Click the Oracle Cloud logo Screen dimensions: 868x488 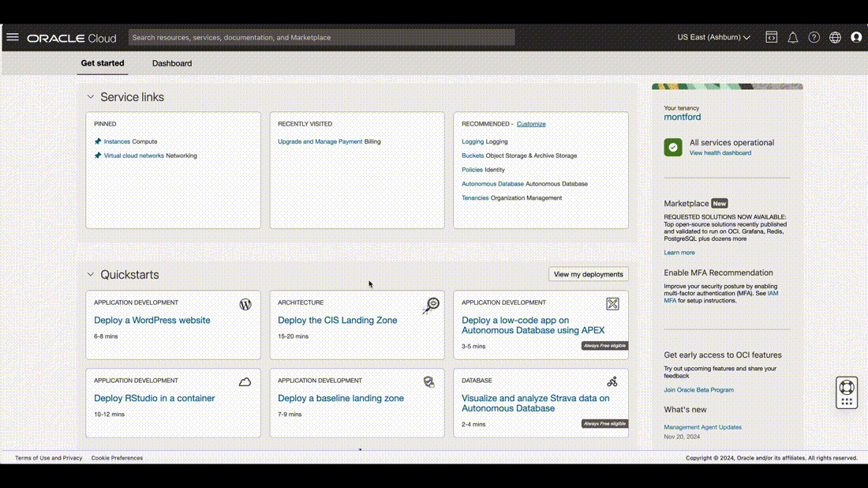pos(71,38)
